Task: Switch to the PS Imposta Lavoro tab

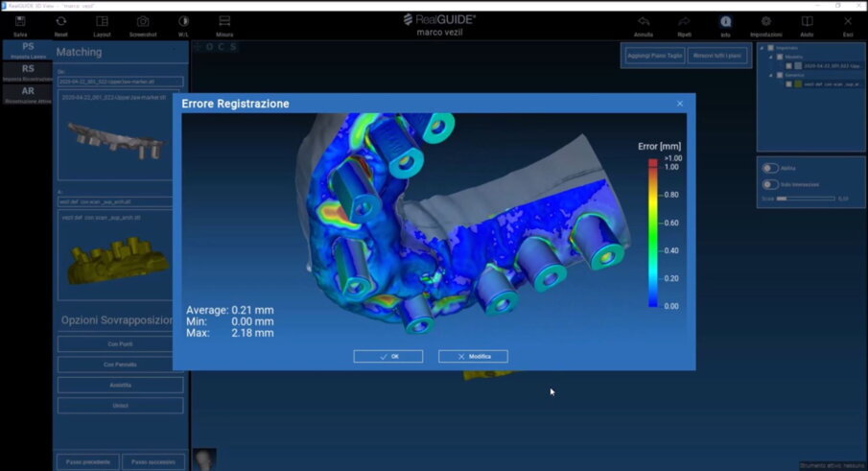Action: pos(28,51)
